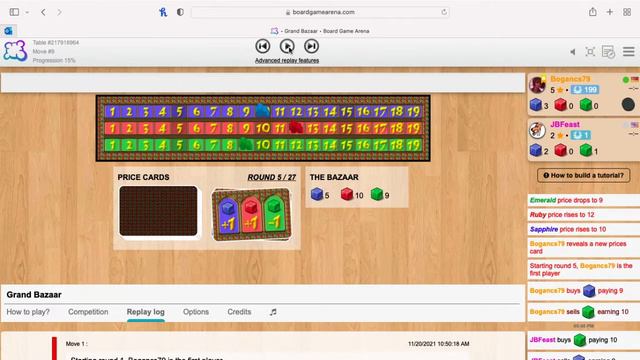Show the tab overview grid
Screen dimensions: 640x360
pyautogui.click(x=627, y=12)
